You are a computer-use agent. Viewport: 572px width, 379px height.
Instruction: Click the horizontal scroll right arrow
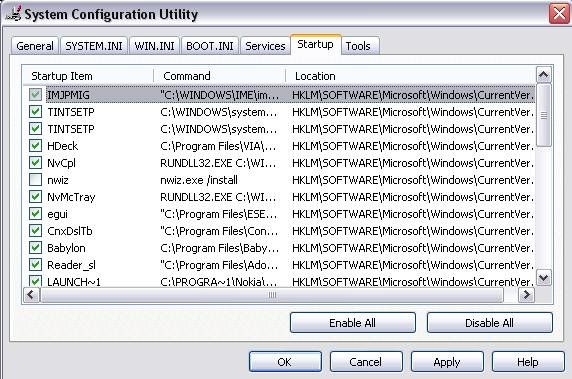tap(526, 295)
